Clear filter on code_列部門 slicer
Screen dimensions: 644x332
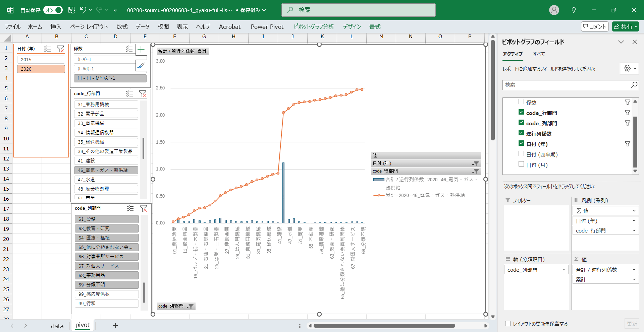[143, 208]
